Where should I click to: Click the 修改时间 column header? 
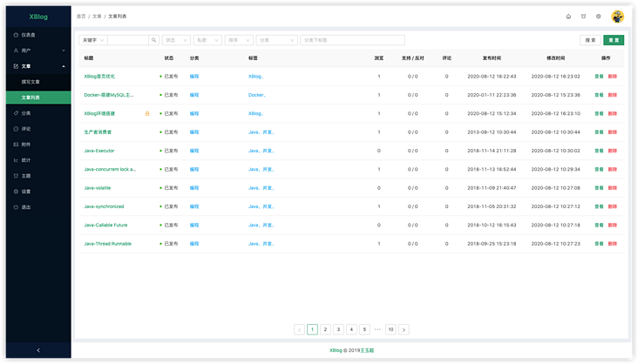(555, 58)
